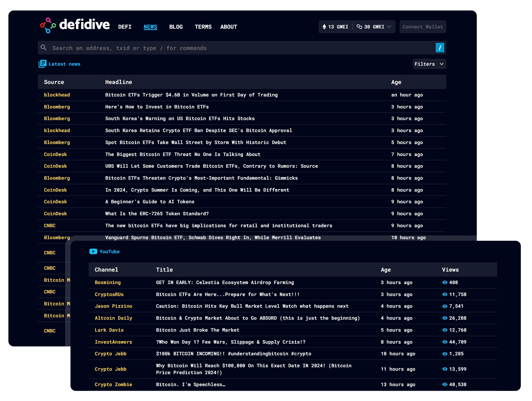Open Bitcoin. I'm Speechless video title

click(x=190, y=385)
